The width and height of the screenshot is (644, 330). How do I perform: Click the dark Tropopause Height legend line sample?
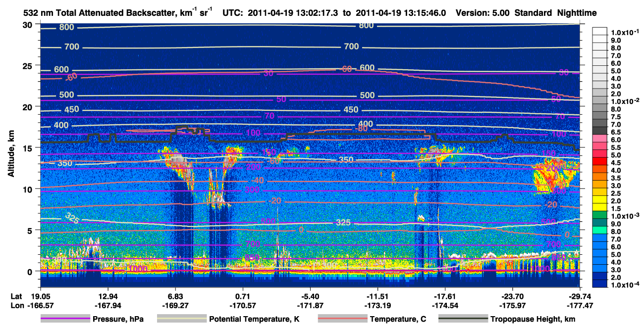(463, 319)
